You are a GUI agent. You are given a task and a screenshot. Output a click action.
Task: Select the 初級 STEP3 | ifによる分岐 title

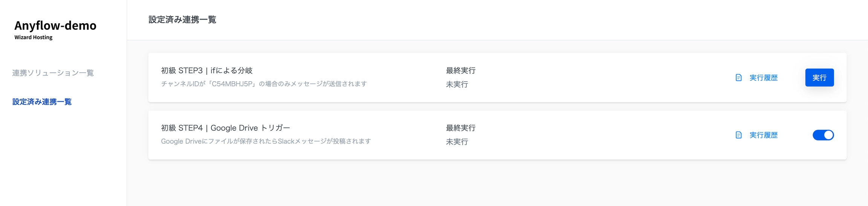click(x=207, y=70)
